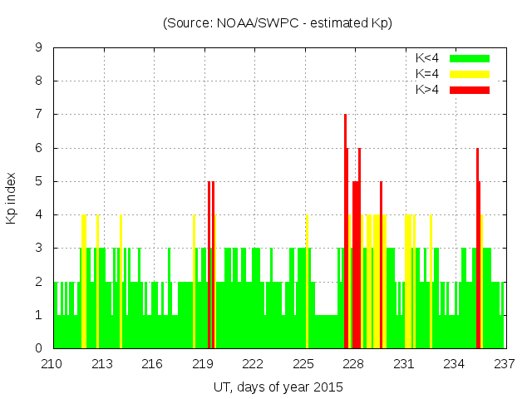Click y-axis tick label 9
Screen dimensions: 532x399
39,47
